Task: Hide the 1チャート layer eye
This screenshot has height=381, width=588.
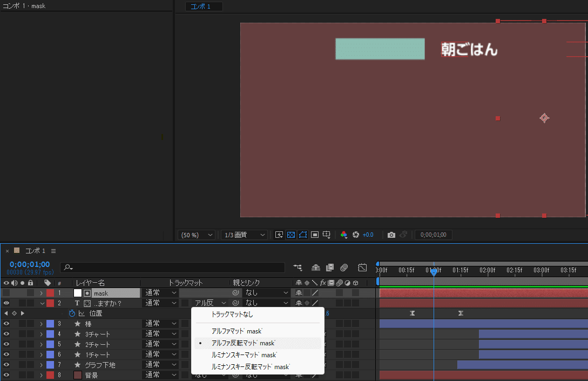Action: point(6,355)
